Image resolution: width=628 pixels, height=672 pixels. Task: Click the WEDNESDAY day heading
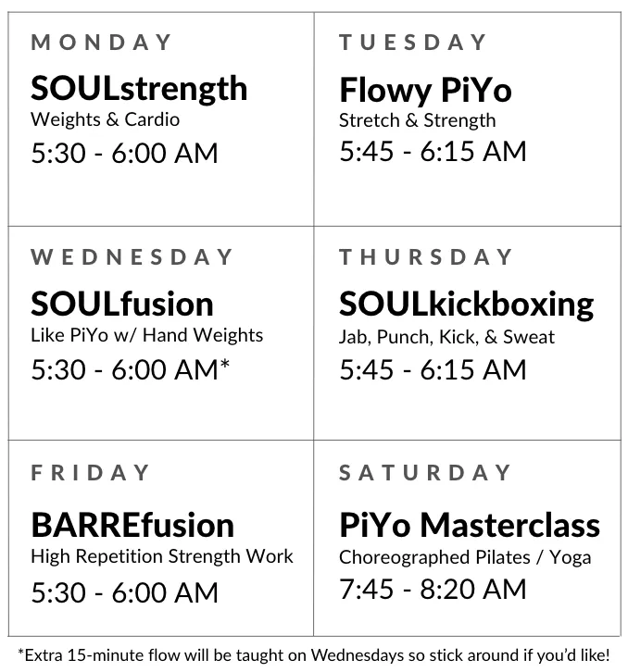[132, 257]
